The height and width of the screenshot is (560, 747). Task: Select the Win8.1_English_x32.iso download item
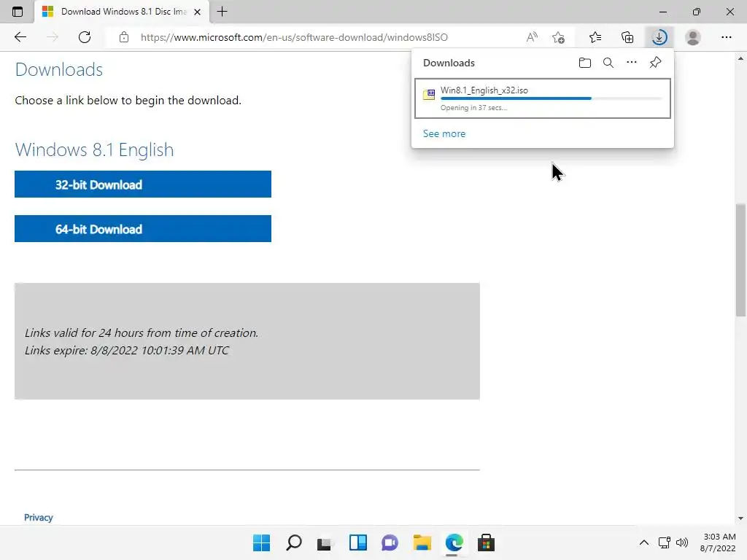(x=543, y=98)
